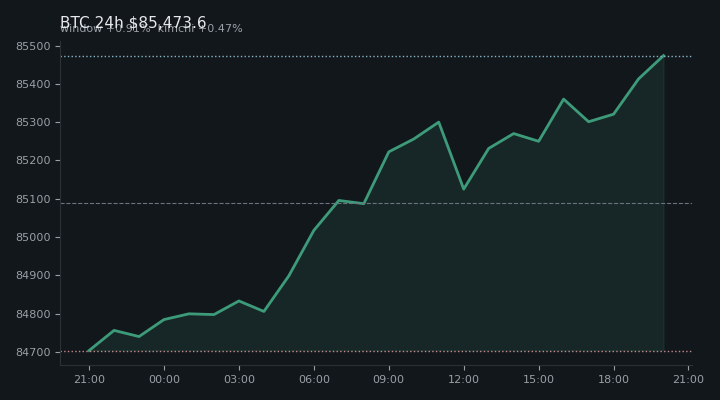This screenshot has width=720, height=400.
Task: Click the 85200 y-axis label
Action: pyautogui.click(x=33, y=161)
